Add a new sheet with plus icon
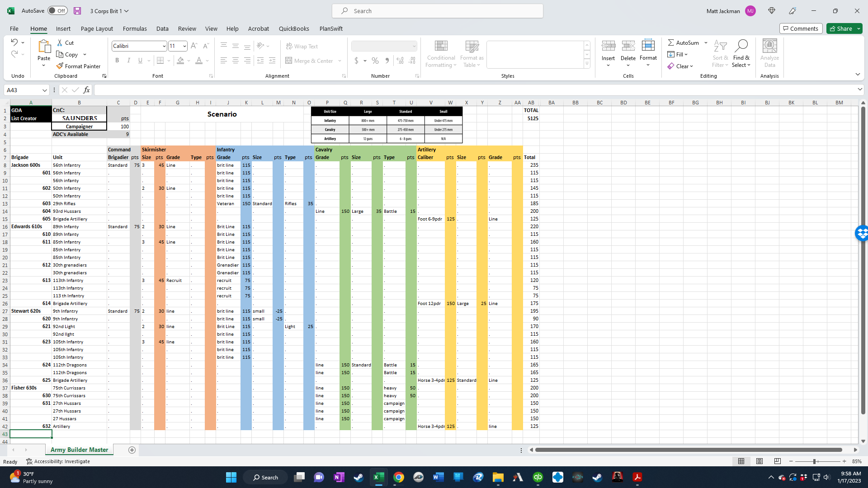Screen dimensions: 868x488 pos(132,450)
